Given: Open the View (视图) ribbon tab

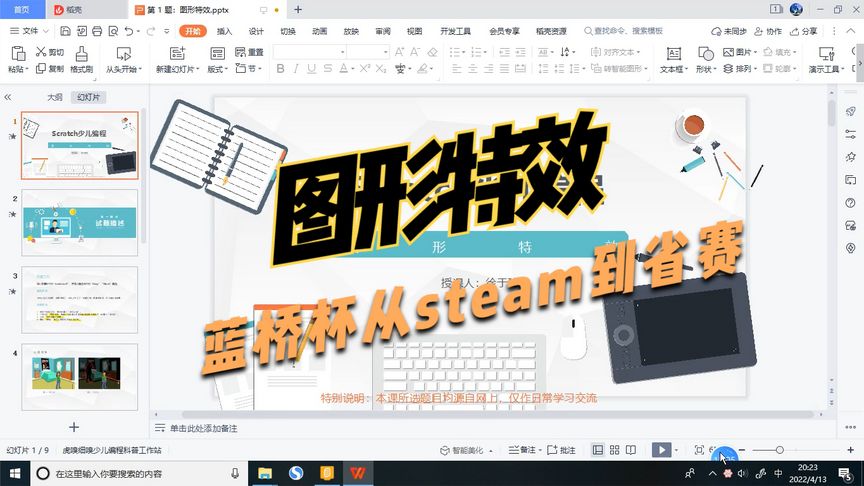Looking at the screenshot, I should coord(414,31).
